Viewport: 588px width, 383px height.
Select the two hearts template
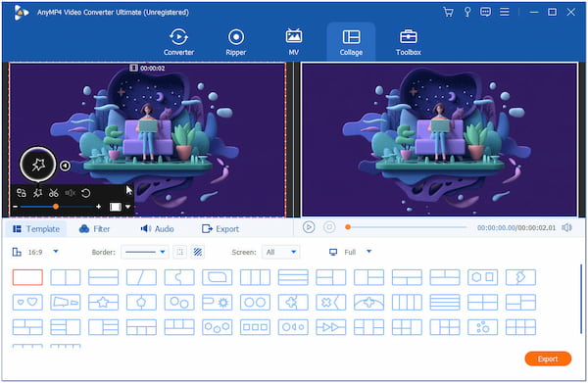pos(27,303)
